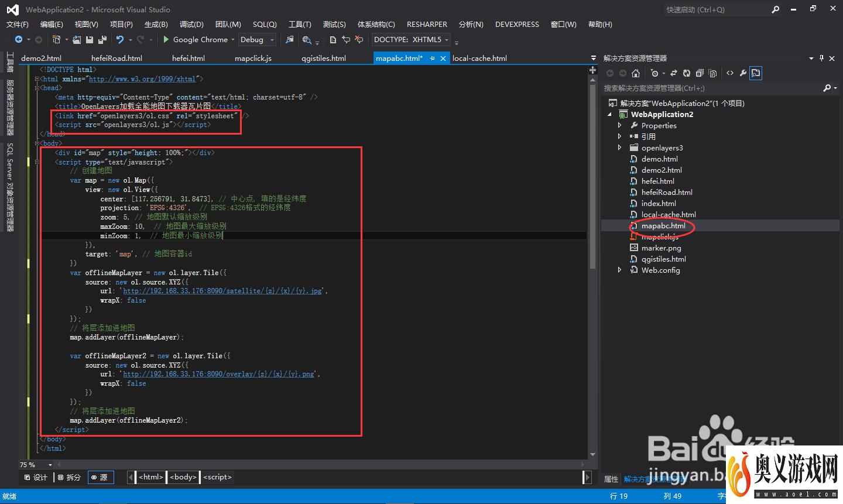Image resolution: width=843 pixels, height=504 pixels.
Task: Click Show All Files icon
Action: [x=712, y=73]
